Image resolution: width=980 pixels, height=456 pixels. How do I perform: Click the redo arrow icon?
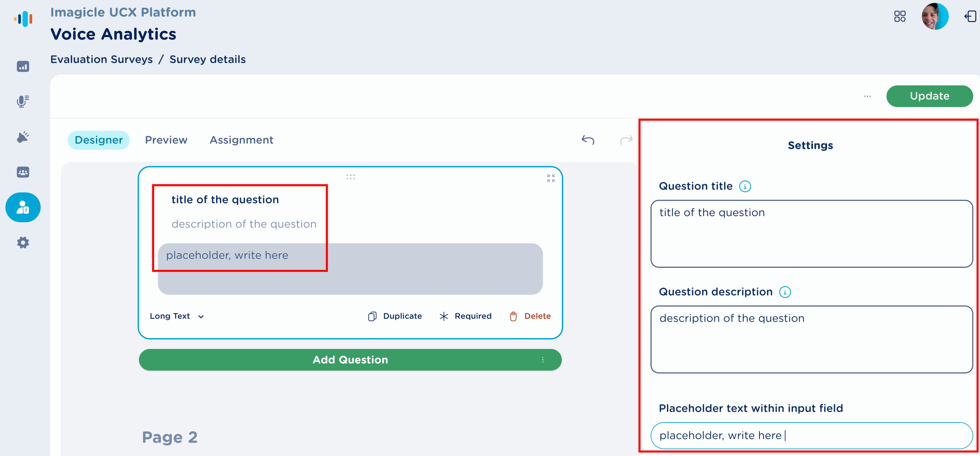point(626,140)
